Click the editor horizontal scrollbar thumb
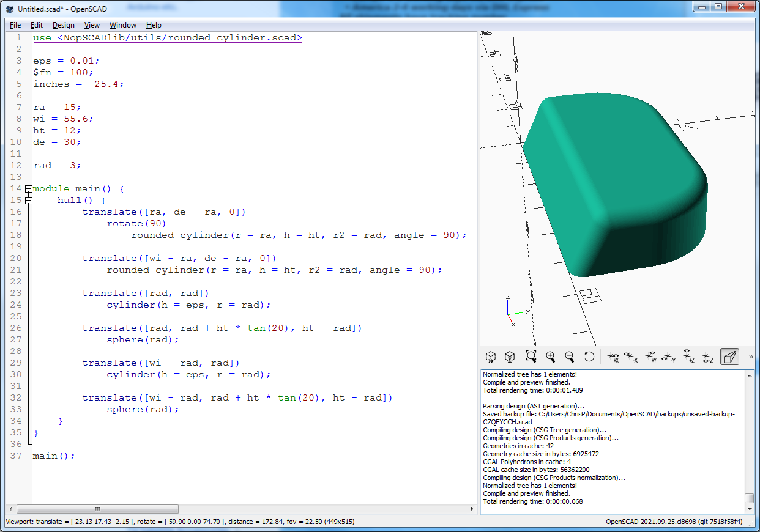The image size is (760, 532). coord(97,509)
